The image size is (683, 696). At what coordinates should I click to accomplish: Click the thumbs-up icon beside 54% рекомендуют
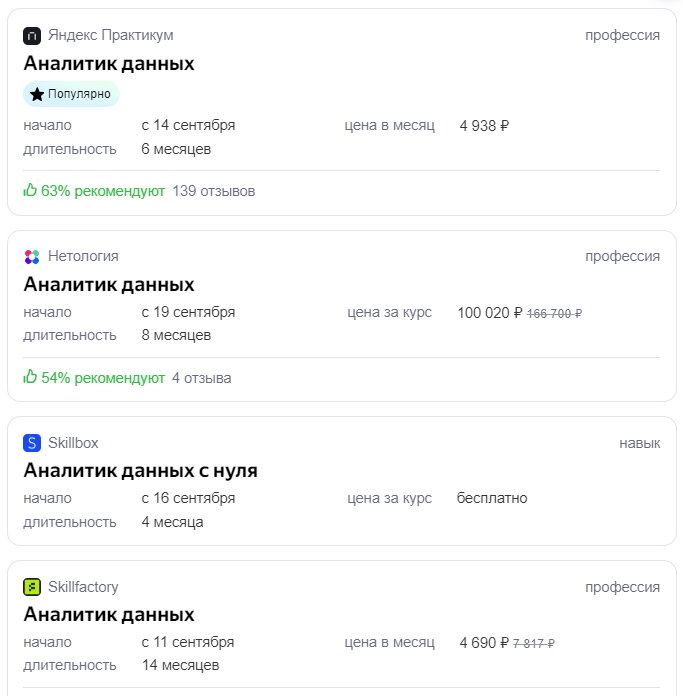tap(30, 377)
